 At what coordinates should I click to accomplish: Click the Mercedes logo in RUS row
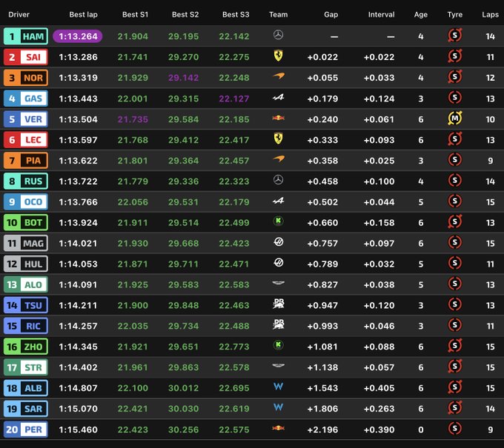279,180
